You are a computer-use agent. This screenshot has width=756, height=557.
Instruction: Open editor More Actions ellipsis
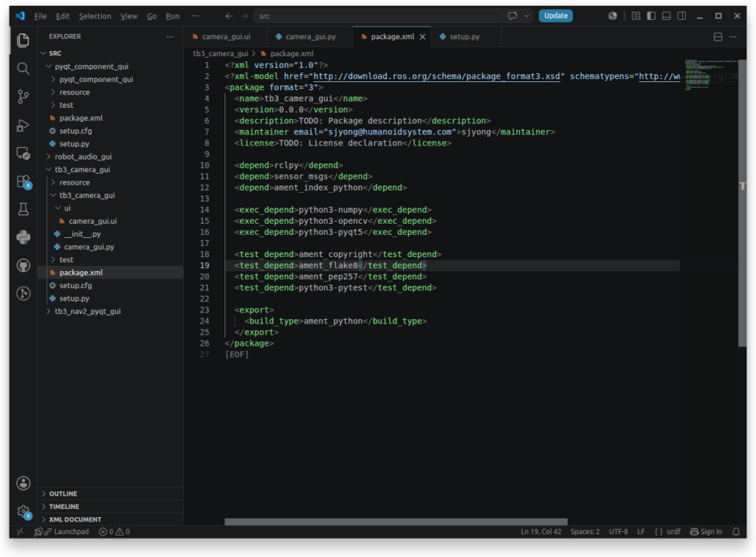click(733, 37)
